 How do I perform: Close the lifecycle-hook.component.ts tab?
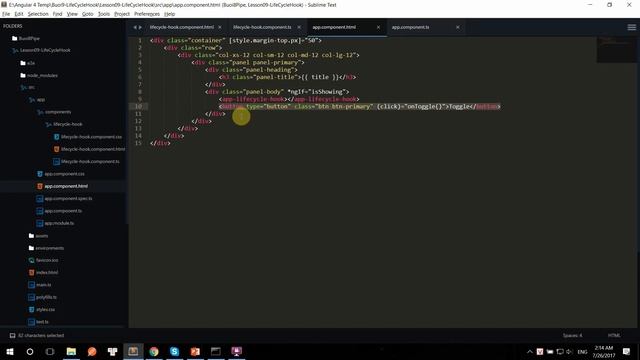[x=299, y=27]
